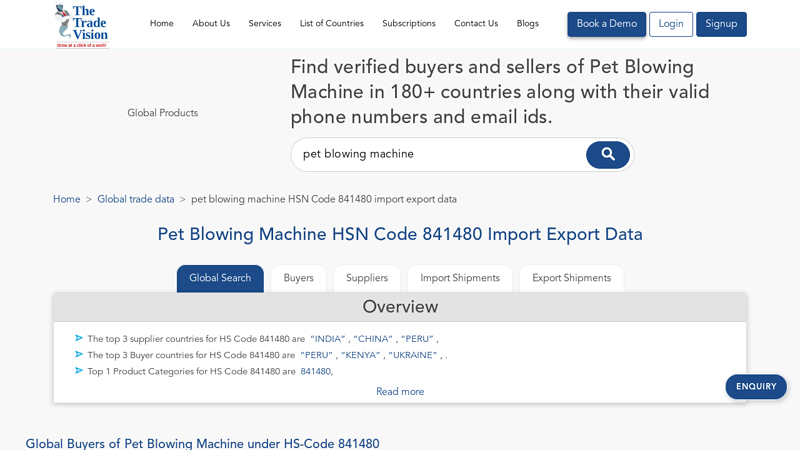The image size is (800, 450).
Task: Click the Signup button
Action: (x=721, y=24)
